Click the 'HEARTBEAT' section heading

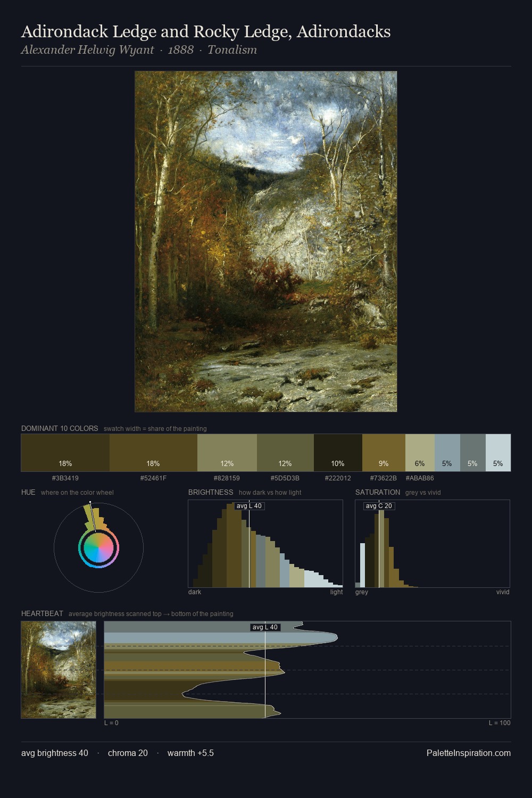coord(42,613)
